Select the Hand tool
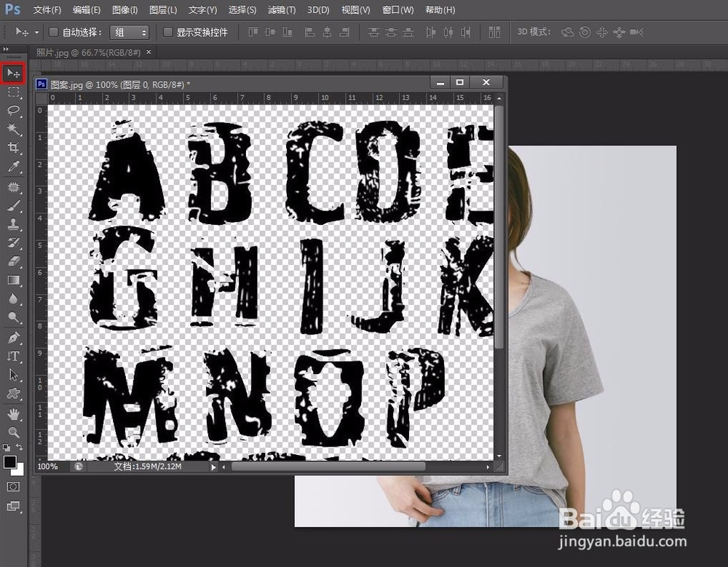The height and width of the screenshot is (567, 728). click(x=13, y=413)
